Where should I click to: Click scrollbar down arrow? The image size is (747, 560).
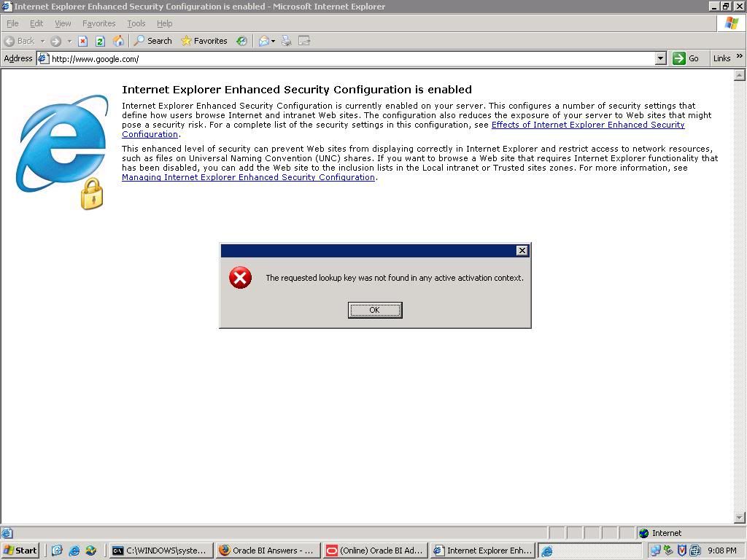click(740, 518)
